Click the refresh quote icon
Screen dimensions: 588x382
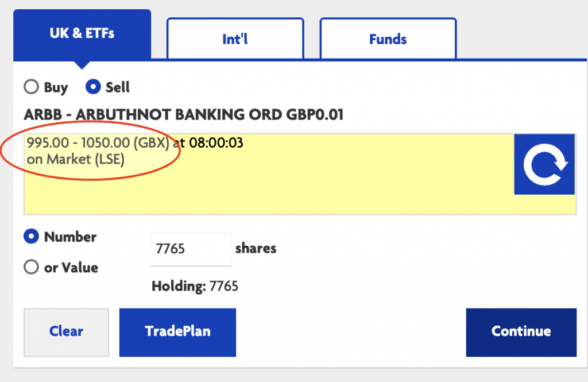tap(544, 164)
